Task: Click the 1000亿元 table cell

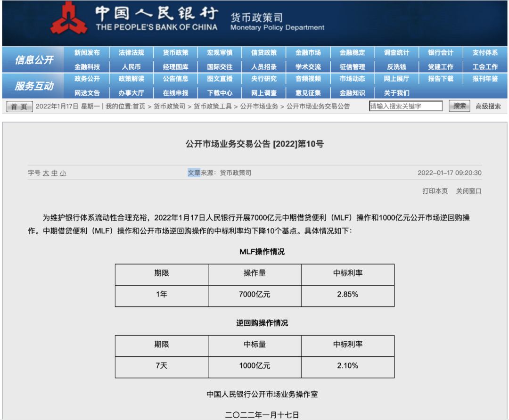Action: (254, 367)
